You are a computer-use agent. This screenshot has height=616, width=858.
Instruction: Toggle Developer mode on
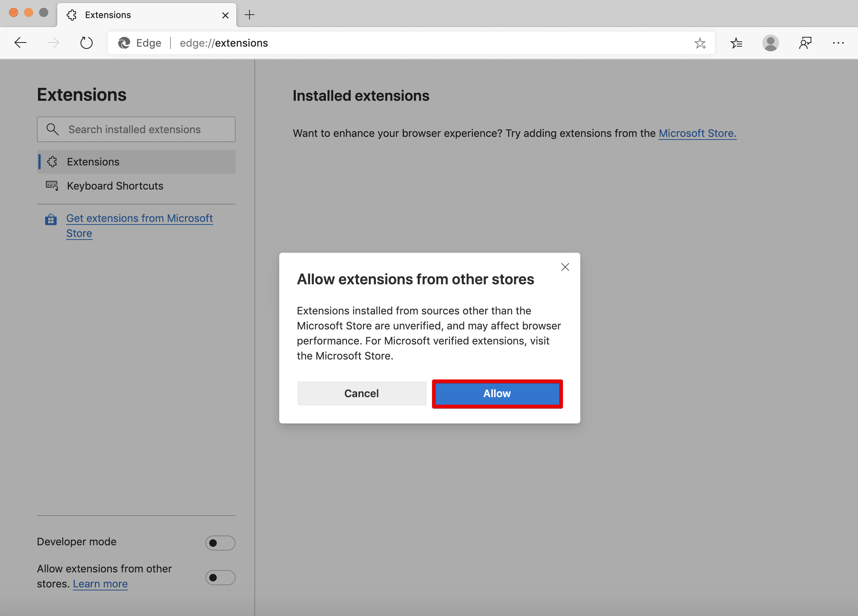pyautogui.click(x=220, y=543)
